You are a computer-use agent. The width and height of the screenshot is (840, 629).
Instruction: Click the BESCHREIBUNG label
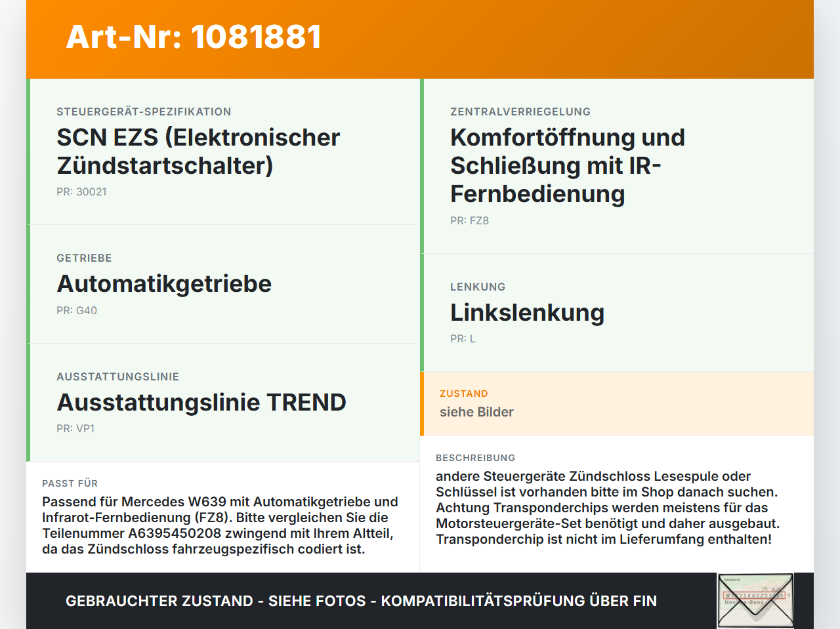[x=475, y=458]
